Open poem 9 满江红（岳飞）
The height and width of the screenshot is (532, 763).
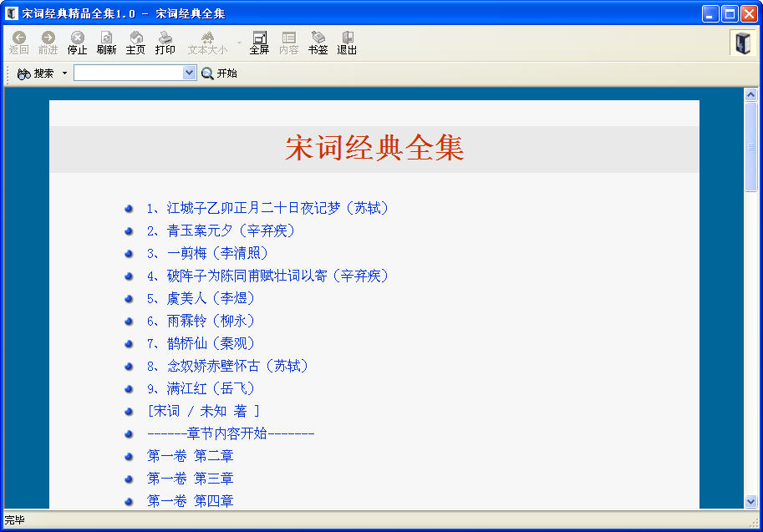(x=201, y=388)
